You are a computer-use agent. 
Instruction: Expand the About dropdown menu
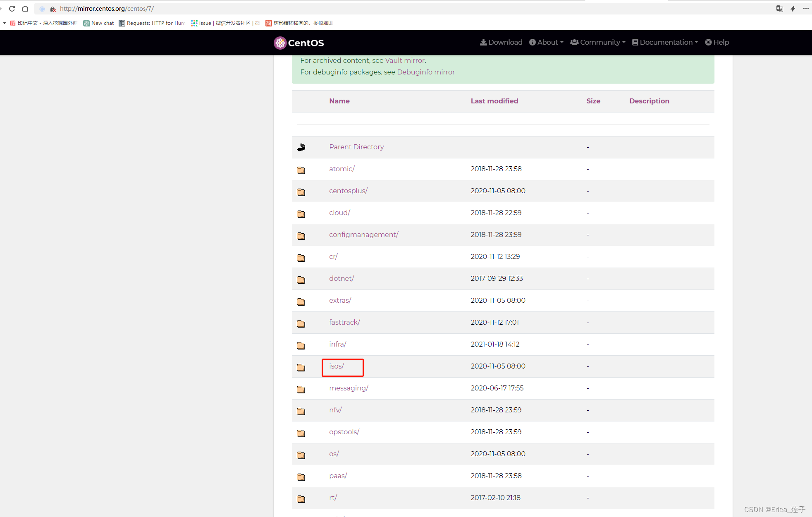click(x=546, y=42)
